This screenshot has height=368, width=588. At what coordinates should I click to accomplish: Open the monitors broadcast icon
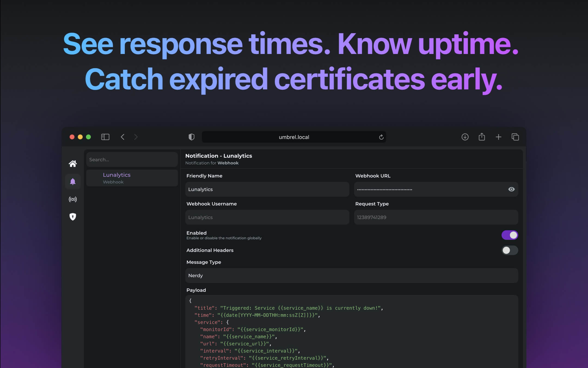(73, 199)
